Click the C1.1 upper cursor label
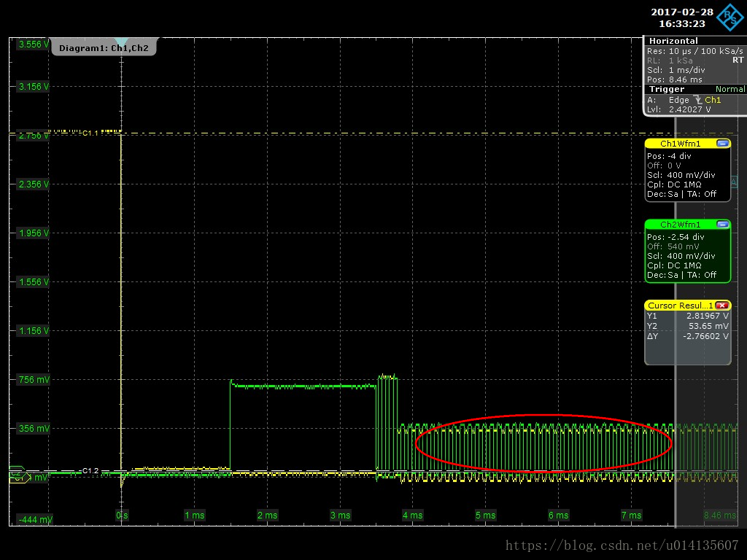This screenshot has height=560, width=747. (x=90, y=133)
